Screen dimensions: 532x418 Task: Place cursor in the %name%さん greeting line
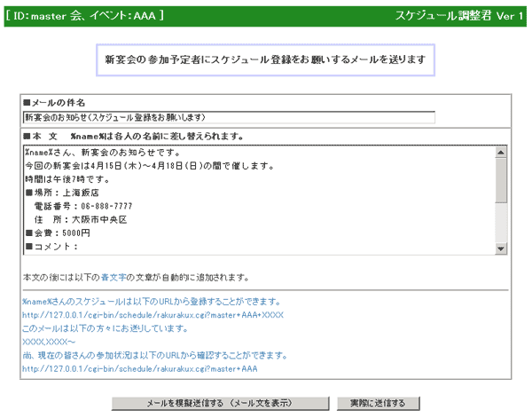pos(80,152)
